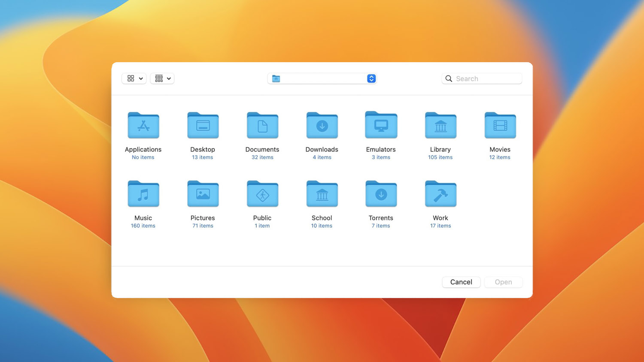The image size is (644, 362).
Task: Click the 'Documents' folder name label
Action: coord(262,149)
